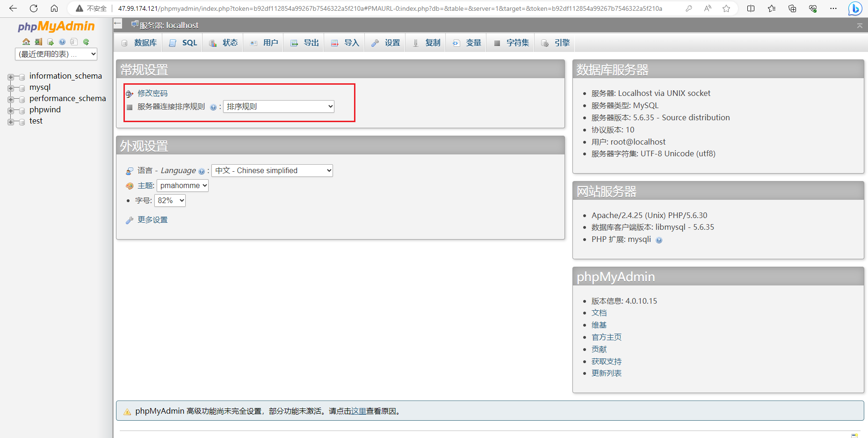Open the 复制 replication tab
The image size is (868, 438).
pyautogui.click(x=427, y=43)
